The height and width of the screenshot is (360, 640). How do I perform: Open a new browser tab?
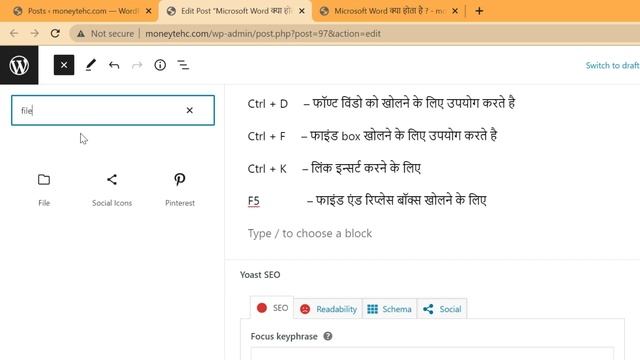point(479,11)
